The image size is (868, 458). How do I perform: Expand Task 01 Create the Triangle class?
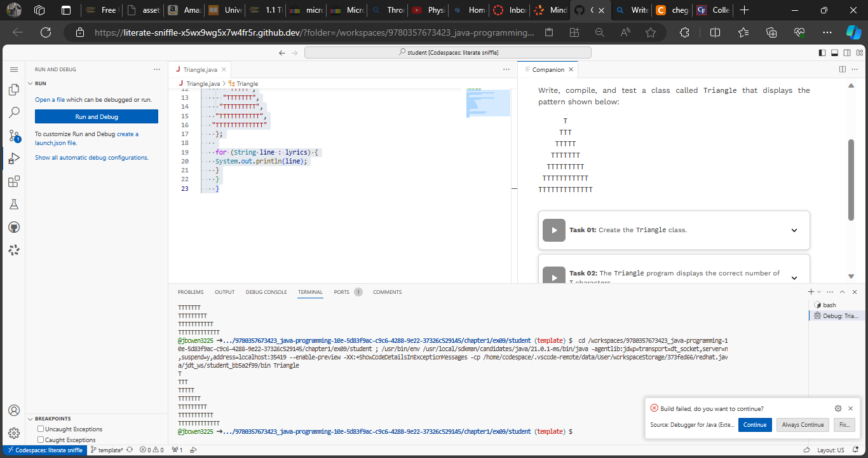[x=794, y=230]
